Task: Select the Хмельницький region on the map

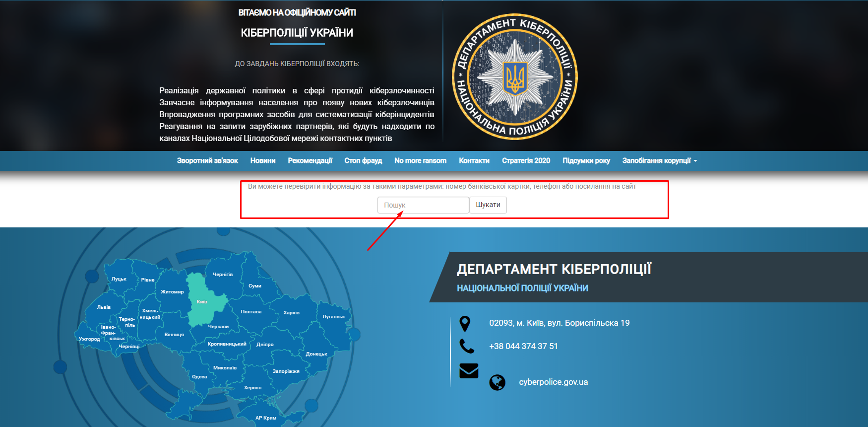Action: 150,314
